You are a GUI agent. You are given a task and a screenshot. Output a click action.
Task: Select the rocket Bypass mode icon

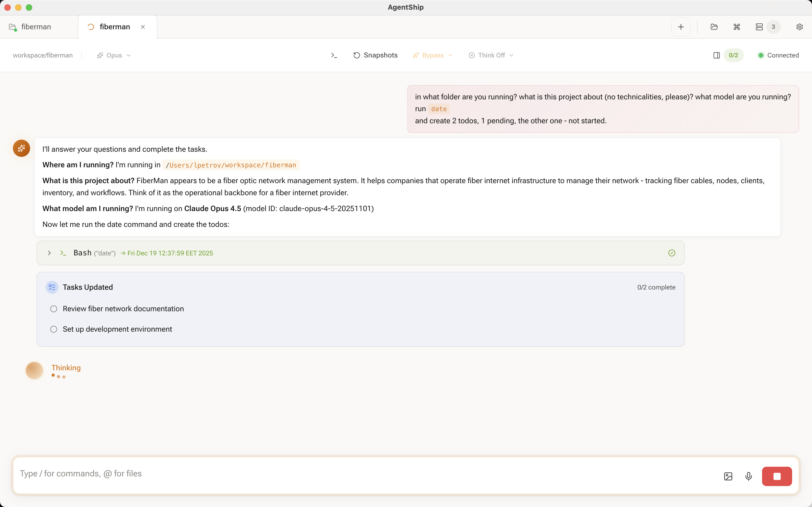tap(416, 55)
